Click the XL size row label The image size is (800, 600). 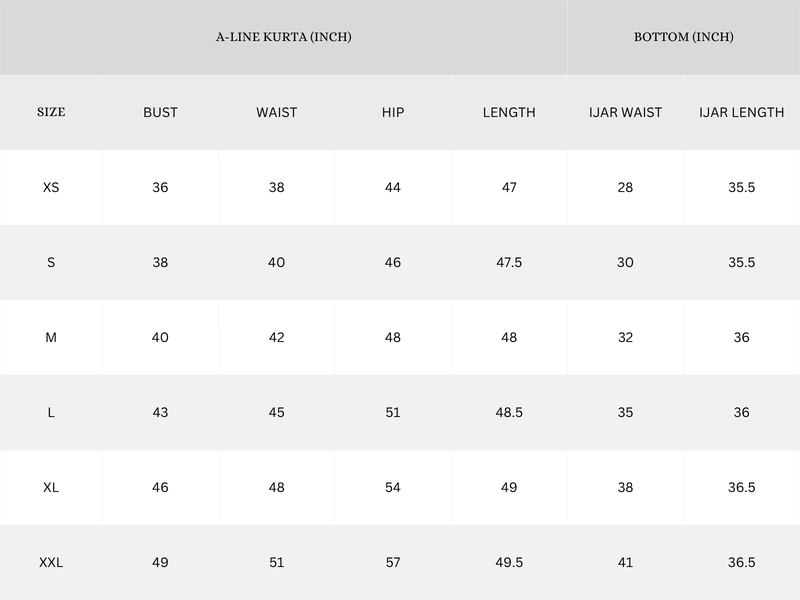(51, 487)
